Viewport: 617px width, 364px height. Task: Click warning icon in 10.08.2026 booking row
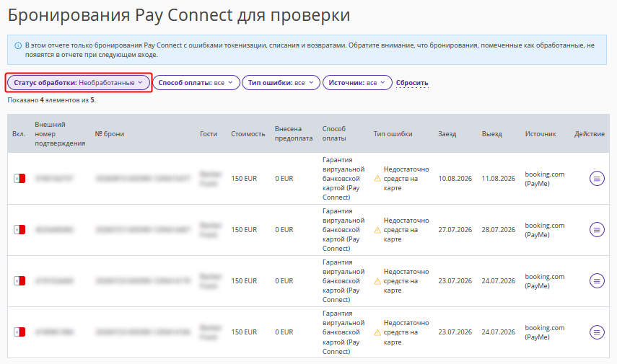(x=377, y=179)
